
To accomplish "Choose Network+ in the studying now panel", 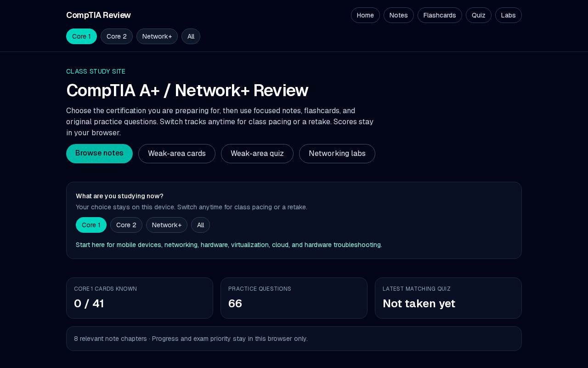I will click(167, 225).
